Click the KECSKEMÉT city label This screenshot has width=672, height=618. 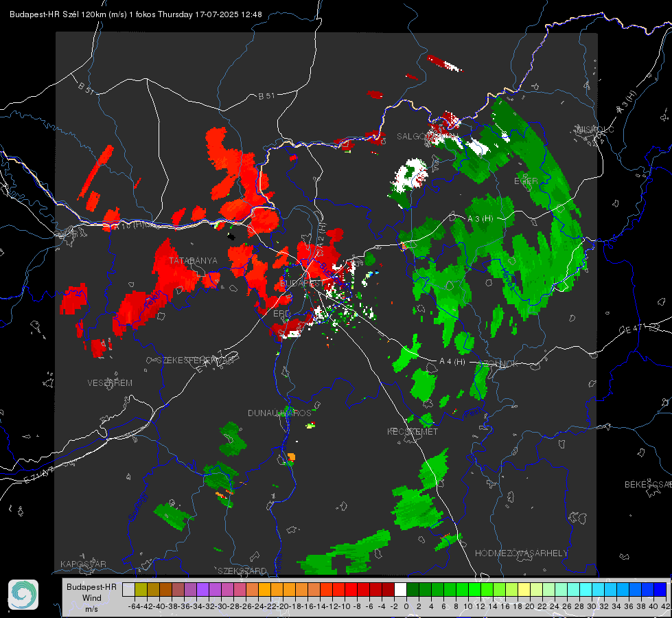tap(413, 431)
